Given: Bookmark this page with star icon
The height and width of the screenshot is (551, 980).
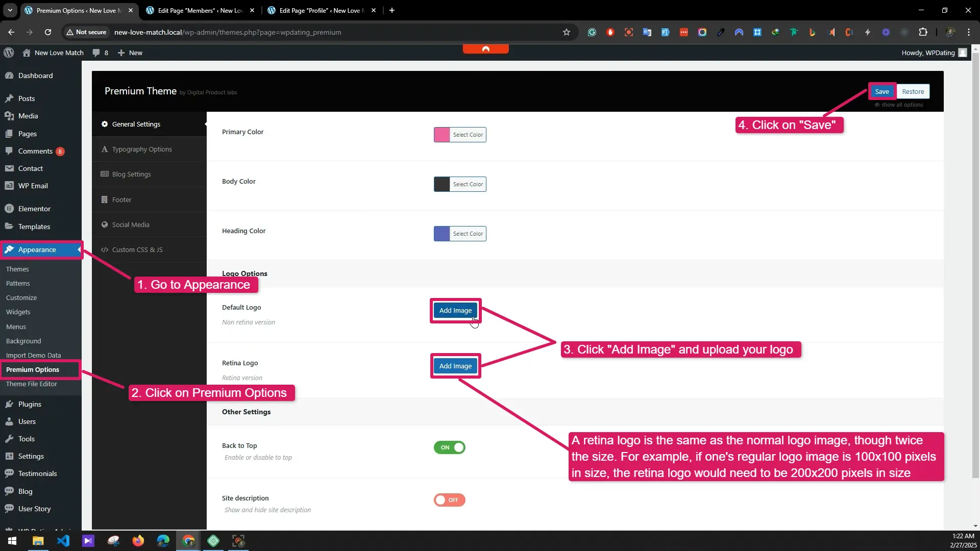Looking at the screenshot, I should [x=566, y=32].
